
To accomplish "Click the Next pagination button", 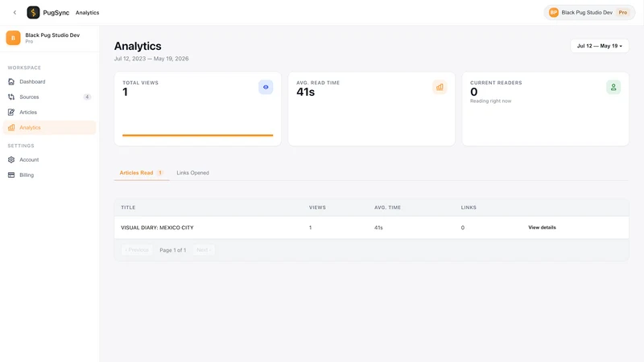I will [204, 250].
